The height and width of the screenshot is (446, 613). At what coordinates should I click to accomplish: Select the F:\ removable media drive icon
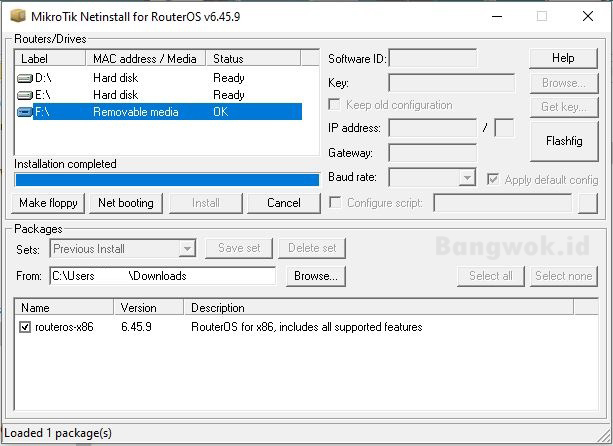25,112
